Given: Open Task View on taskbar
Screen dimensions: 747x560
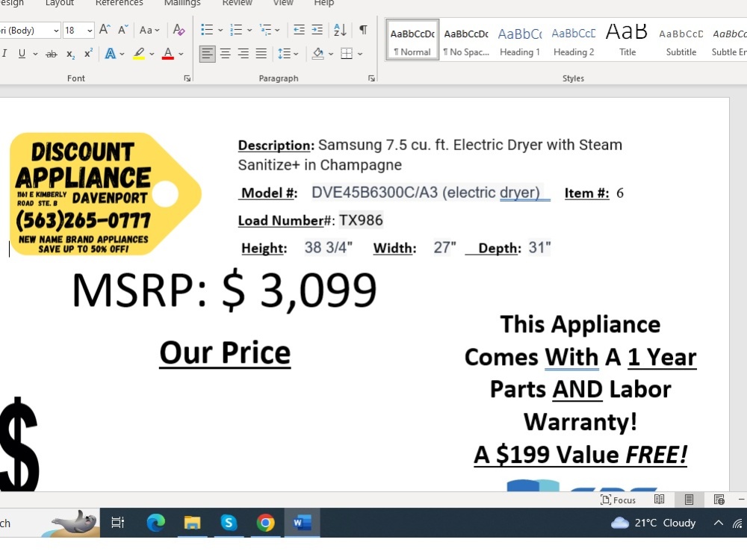Looking at the screenshot, I should point(117,523).
